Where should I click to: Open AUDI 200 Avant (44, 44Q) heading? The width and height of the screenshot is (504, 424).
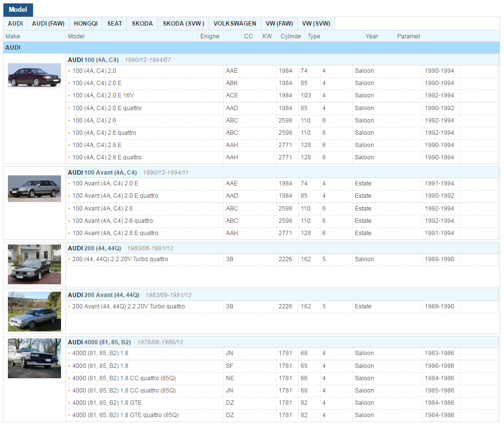pos(103,295)
